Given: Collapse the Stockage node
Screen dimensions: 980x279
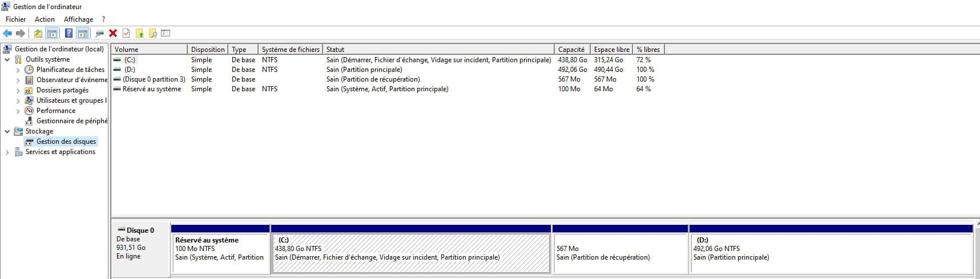Looking at the screenshot, I should coord(7,131).
